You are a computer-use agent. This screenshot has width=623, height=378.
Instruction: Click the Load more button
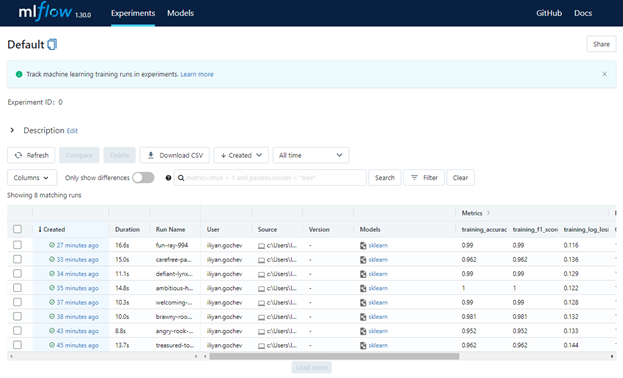point(312,368)
